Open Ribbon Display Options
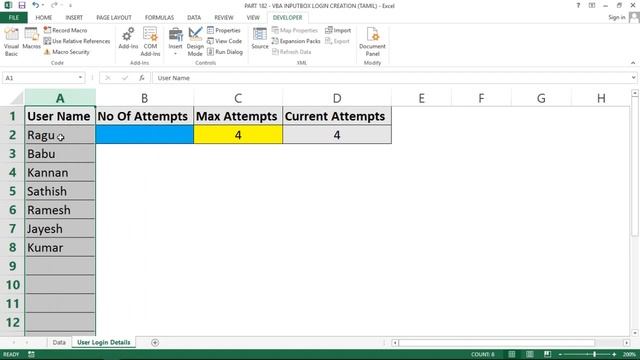This screenshot has width=640, height=360. 592,5
